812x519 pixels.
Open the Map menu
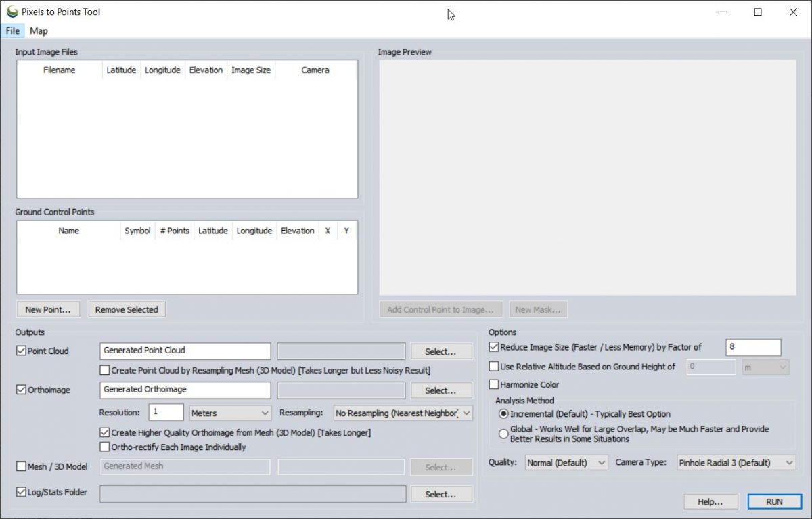tap(39, 30)
